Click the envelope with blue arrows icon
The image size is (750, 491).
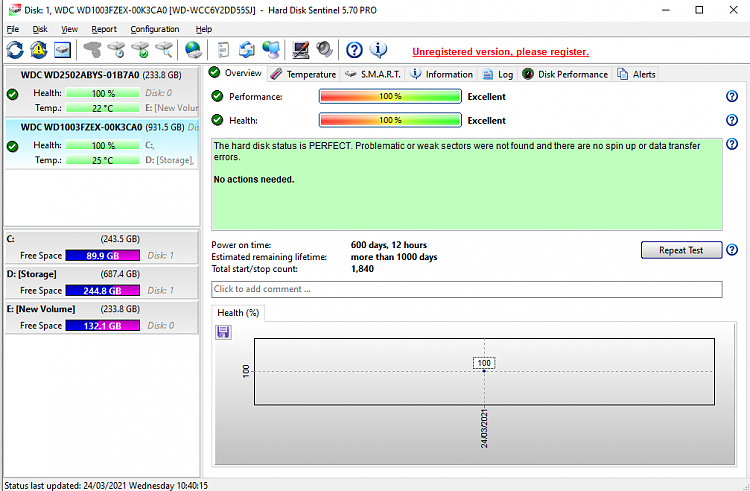pyautogui.click(x=247, y=50)
